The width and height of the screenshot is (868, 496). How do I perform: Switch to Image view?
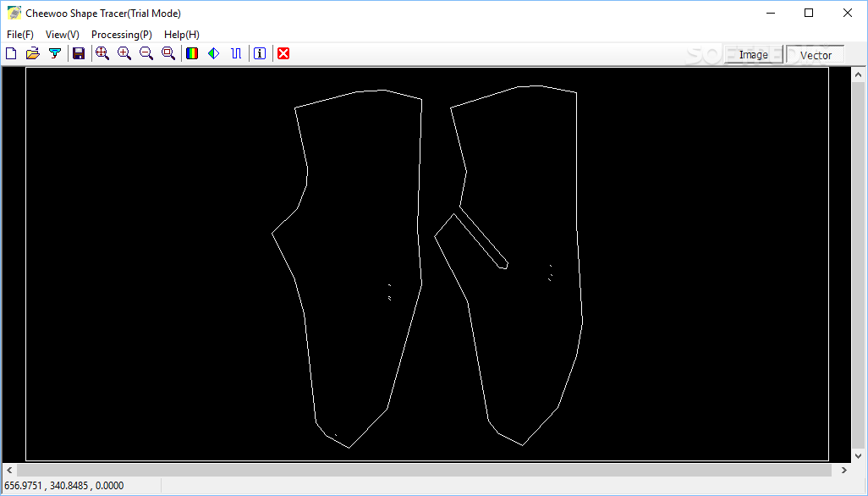click(754, 54)
